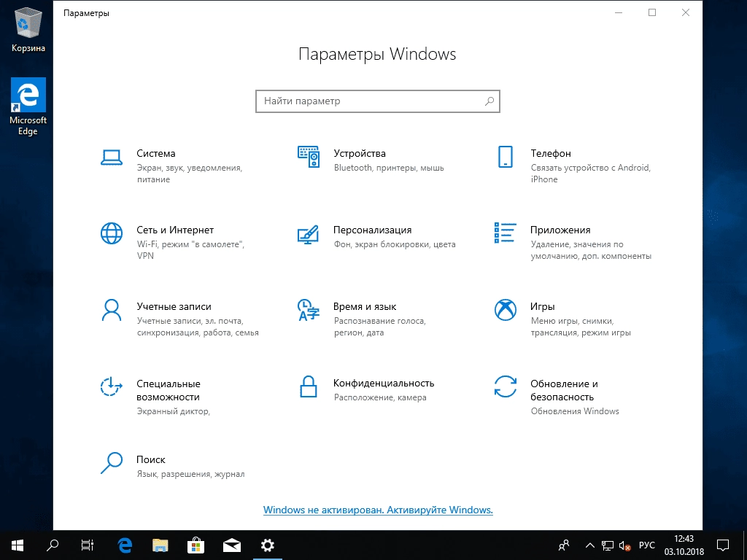Select the Корзина desktop icon

pos(28,28)
